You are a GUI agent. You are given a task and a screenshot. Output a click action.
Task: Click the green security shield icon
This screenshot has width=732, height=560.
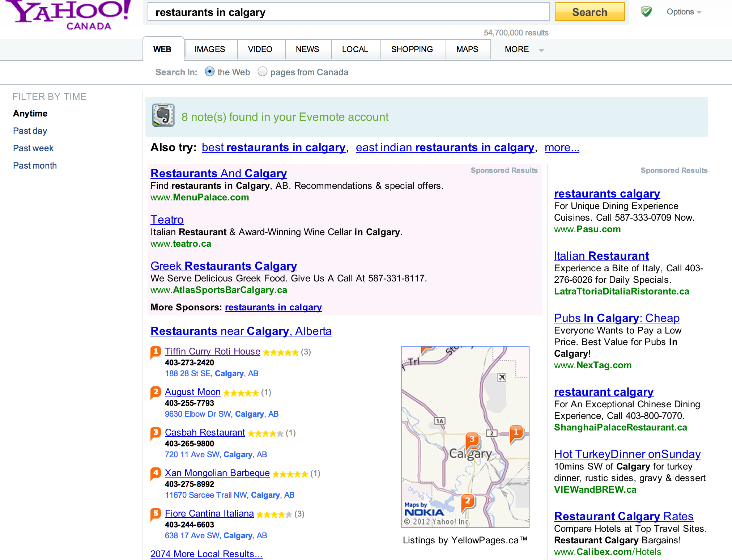pyautogui.click(x=646, y=12)
